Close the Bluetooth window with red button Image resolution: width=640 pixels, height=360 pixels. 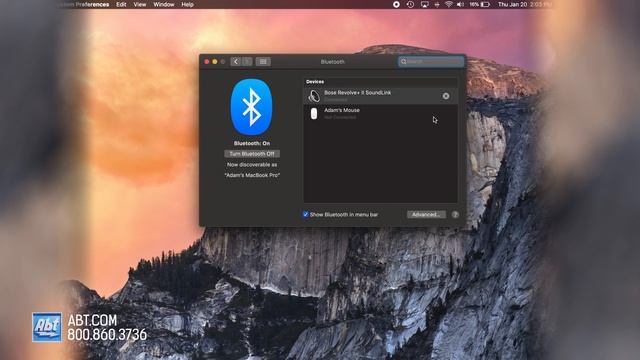pos(207,62)
